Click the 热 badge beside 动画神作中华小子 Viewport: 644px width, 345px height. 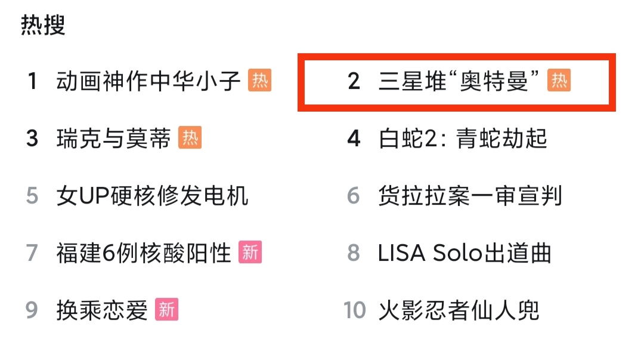(x=260, y=81)
